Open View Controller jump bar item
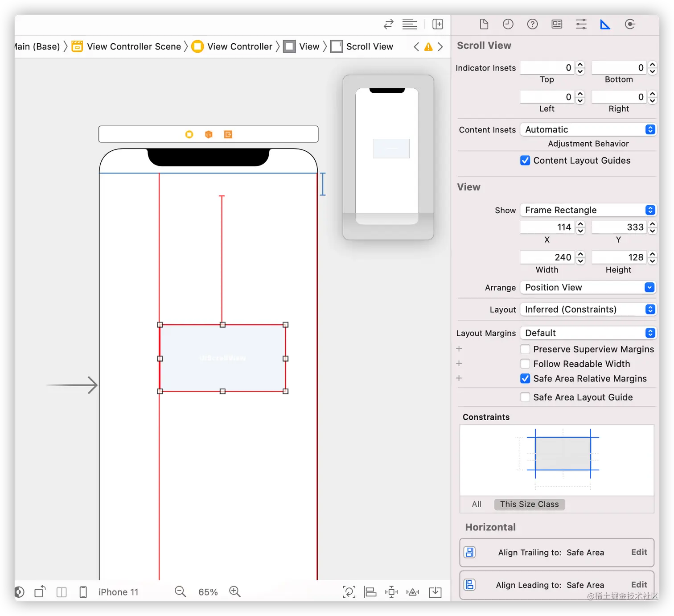This screenshot has height=616, width=674. 232,47
